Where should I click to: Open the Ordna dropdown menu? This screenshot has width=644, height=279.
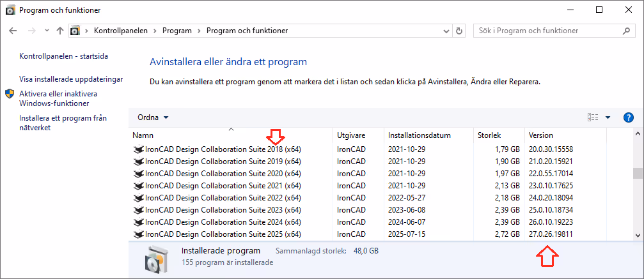click(153, 117)
